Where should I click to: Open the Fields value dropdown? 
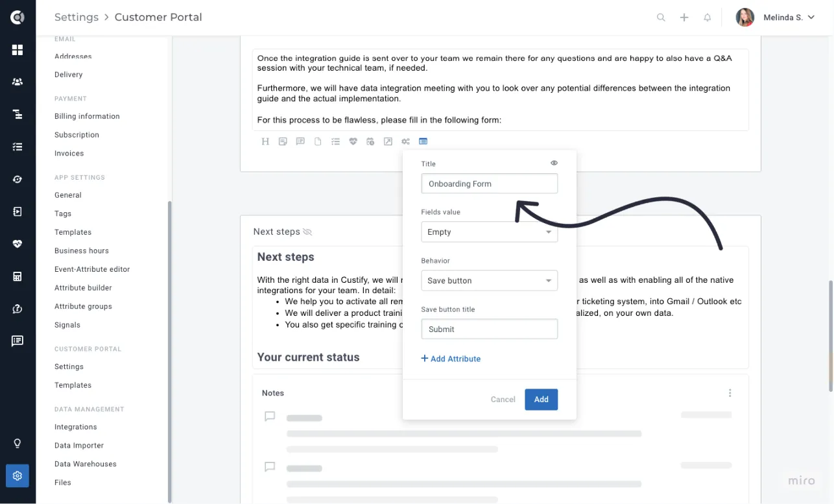489,232
